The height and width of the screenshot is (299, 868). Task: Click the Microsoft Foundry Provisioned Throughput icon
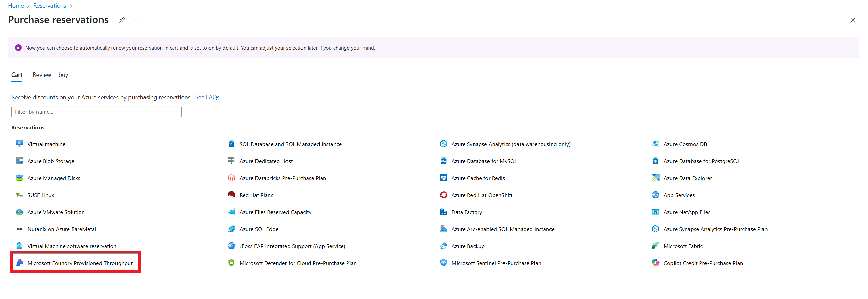19,263
